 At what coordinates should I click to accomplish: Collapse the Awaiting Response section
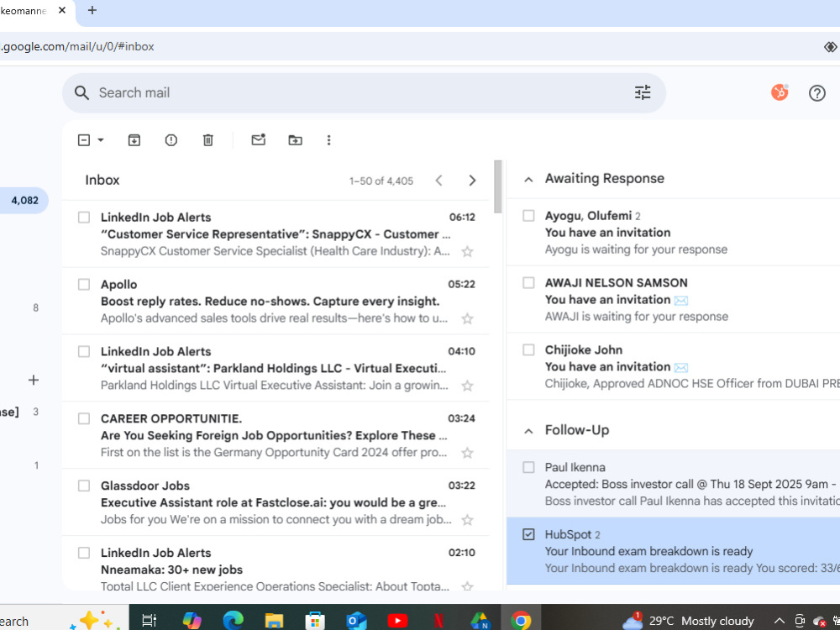(528, 180)
